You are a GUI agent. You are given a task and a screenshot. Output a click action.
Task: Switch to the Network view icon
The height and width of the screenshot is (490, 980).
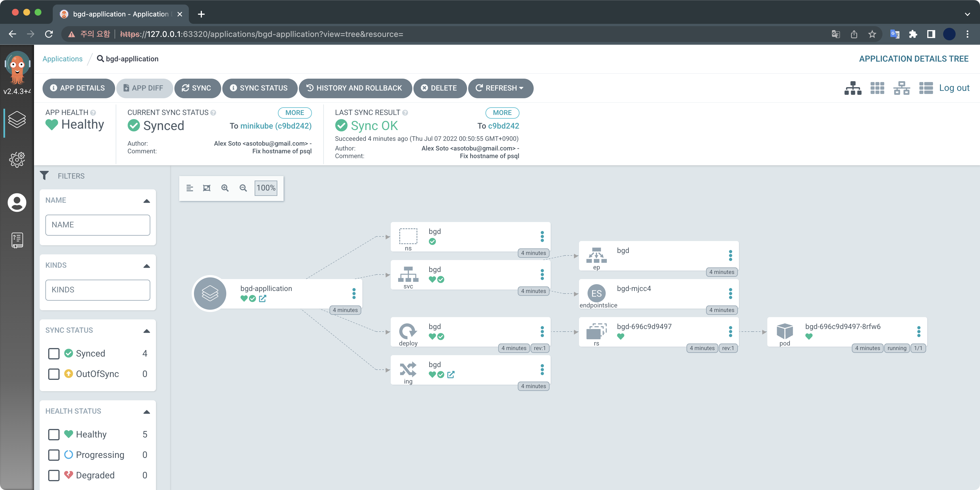coord(901,88)
